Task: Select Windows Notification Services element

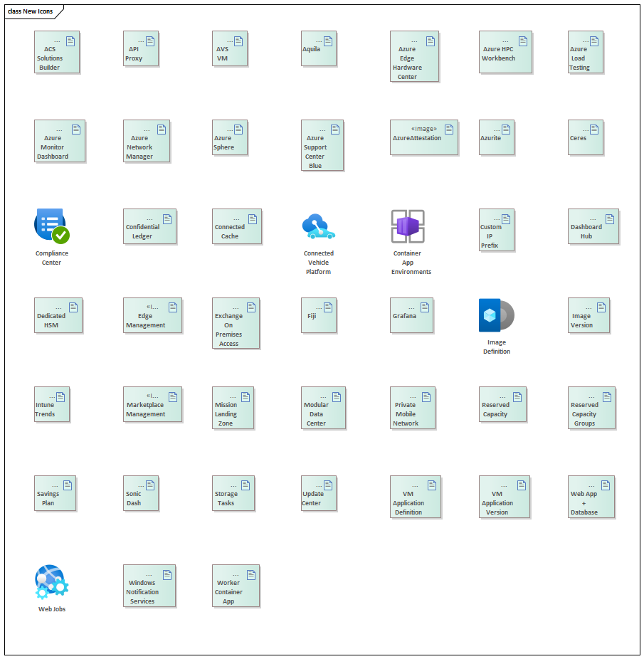Action: click(x=149, y=586)
